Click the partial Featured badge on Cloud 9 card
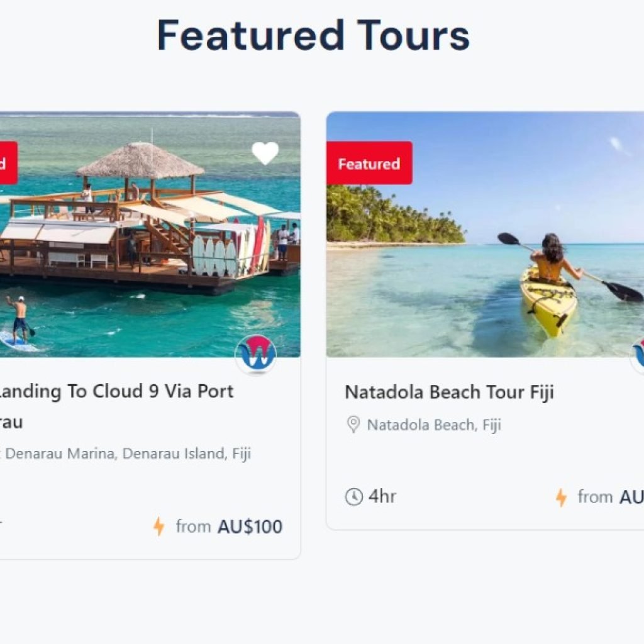 pyautogui.click(x=8, y=164)
